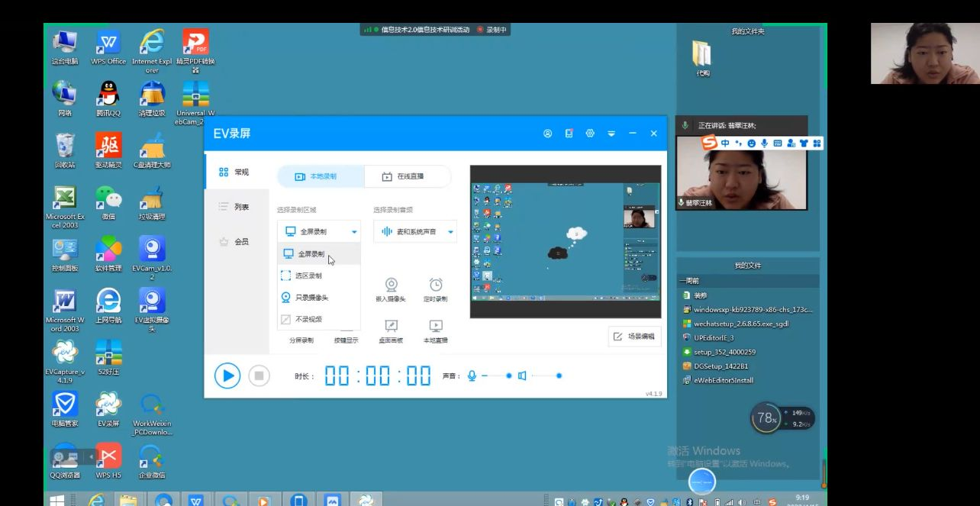Open 驱动精灵 desktop icon

click(108, 150)
